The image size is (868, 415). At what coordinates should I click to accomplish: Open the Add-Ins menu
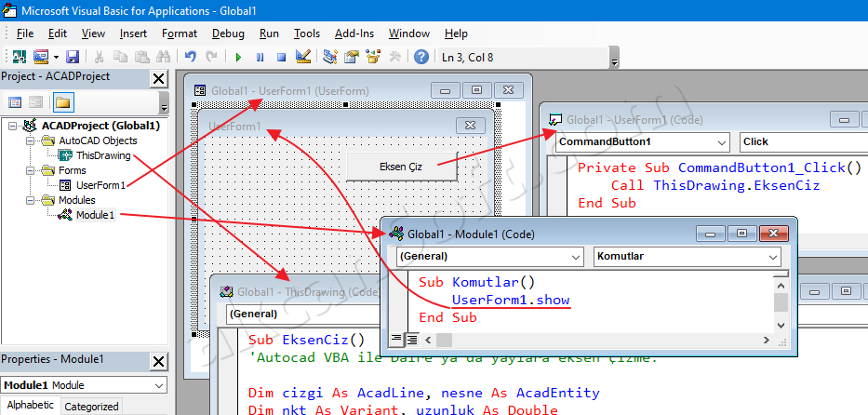pyautogui.click(x=354, y=33)
